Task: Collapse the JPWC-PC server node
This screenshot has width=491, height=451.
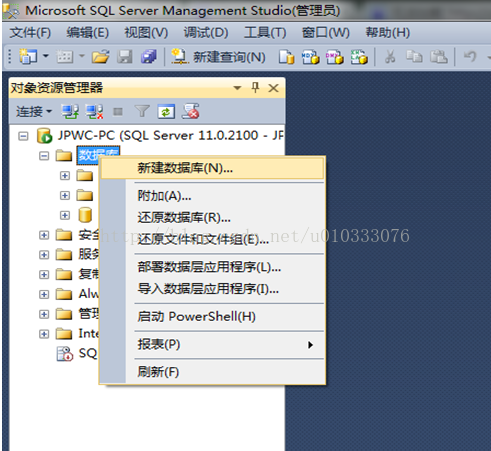Action: (23, 136)
